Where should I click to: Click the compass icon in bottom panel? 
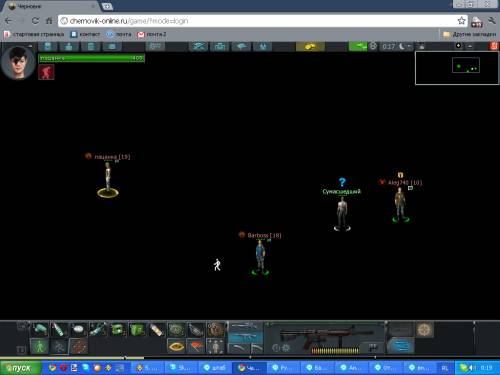[424, 329]
